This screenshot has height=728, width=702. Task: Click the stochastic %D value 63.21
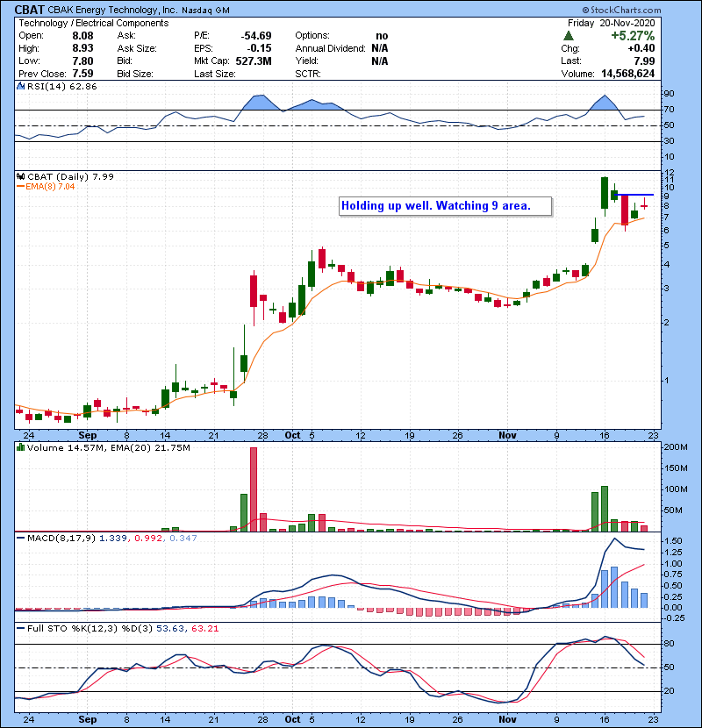(204, 629)
